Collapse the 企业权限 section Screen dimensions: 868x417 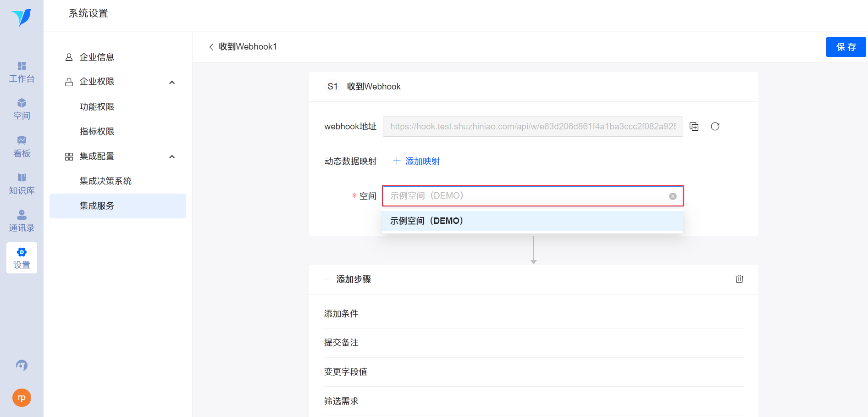[172, 83]
